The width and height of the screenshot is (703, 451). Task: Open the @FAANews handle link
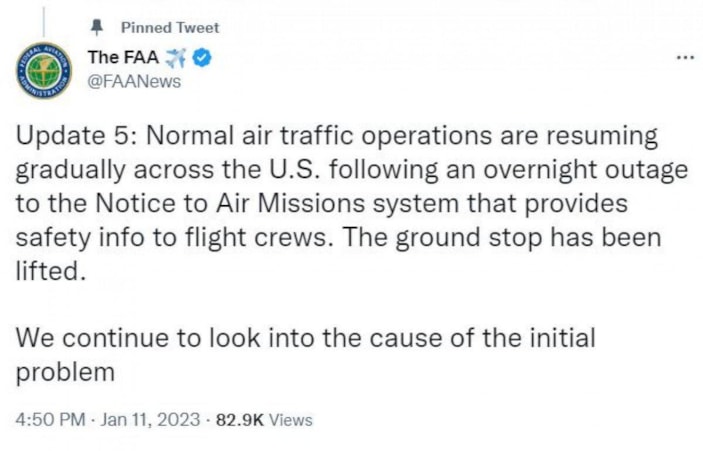[x=135, y=81]
